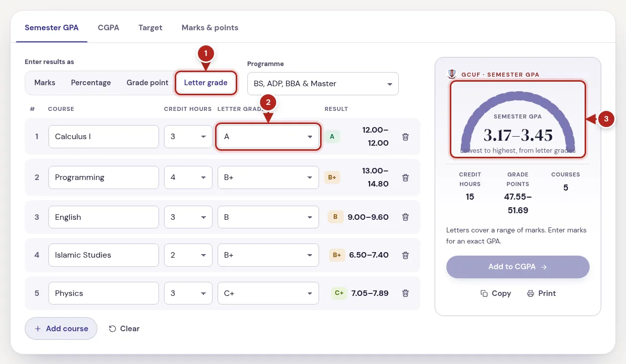Open the Programme dropdown

pyautogui.click(x=323, y=84)
